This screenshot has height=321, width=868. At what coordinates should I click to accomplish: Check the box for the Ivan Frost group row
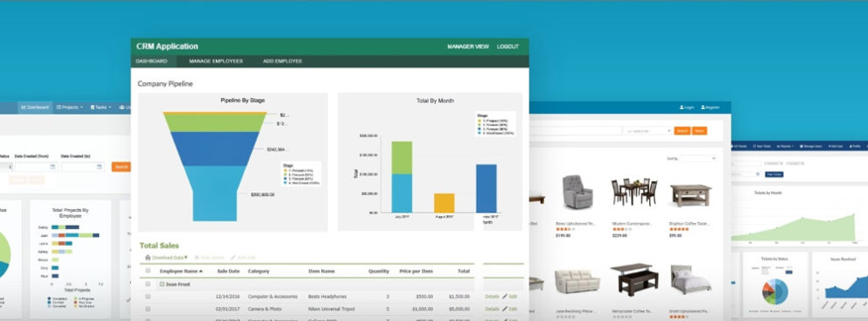(148, 284)
